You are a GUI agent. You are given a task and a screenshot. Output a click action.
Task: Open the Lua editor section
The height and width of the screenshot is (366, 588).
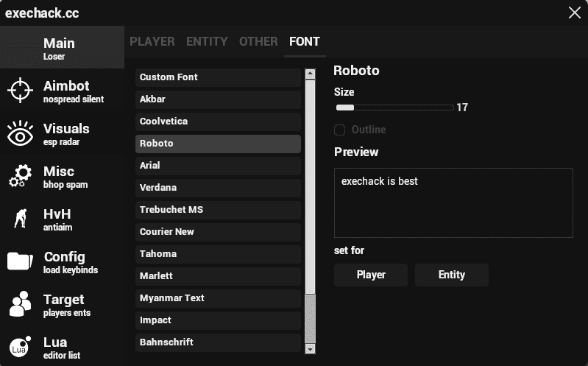tap(62, 347)
